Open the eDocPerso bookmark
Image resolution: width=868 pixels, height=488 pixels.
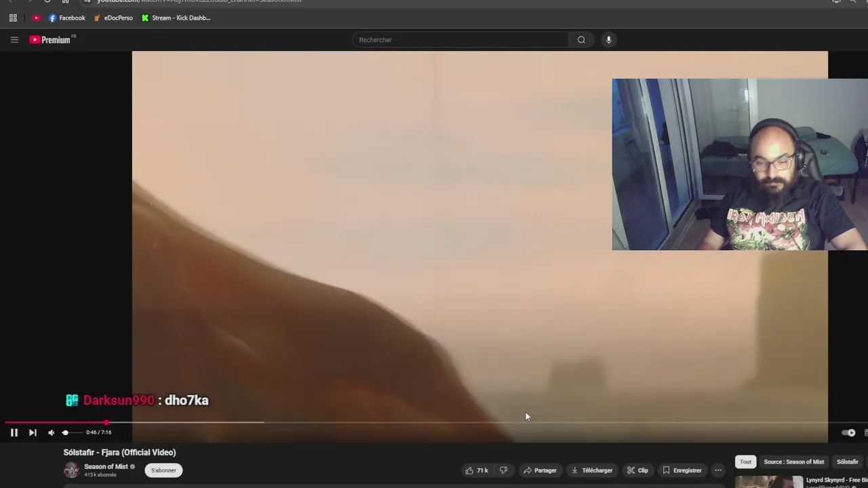pyautogui.click(x=113, y=18)
